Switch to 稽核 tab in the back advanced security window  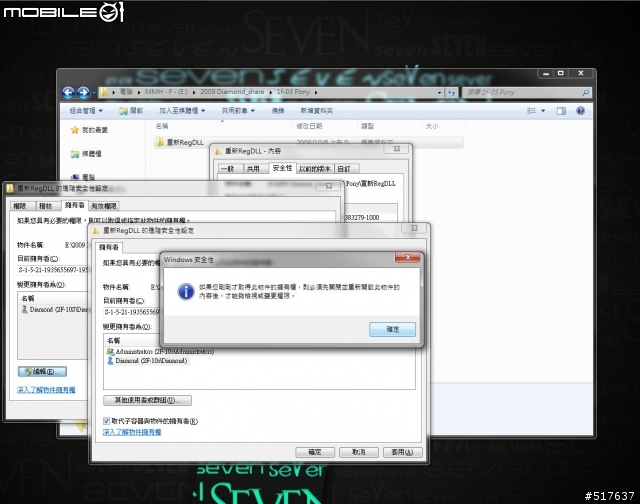point(48,206)
